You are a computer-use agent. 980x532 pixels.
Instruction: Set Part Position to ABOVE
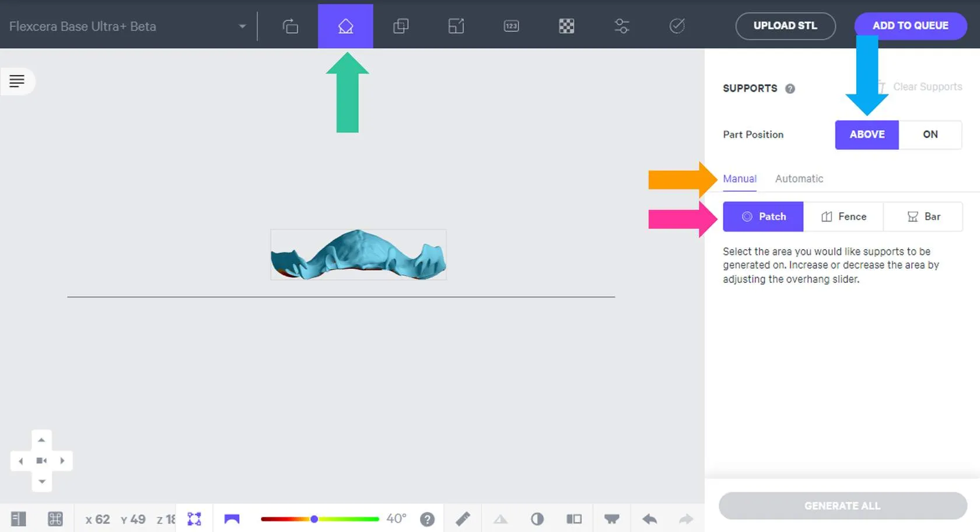point(867,135)
